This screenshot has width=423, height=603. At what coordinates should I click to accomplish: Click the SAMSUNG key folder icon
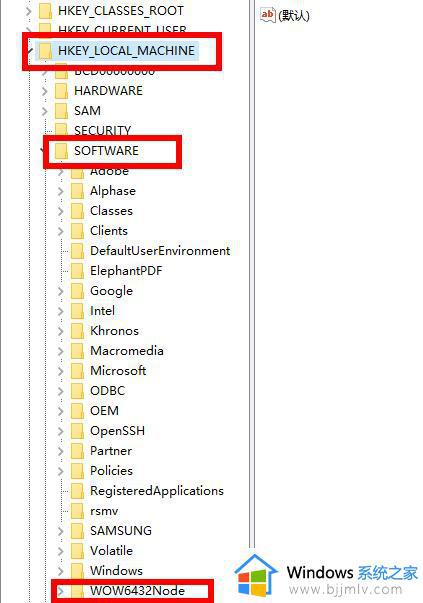[77, 531]
